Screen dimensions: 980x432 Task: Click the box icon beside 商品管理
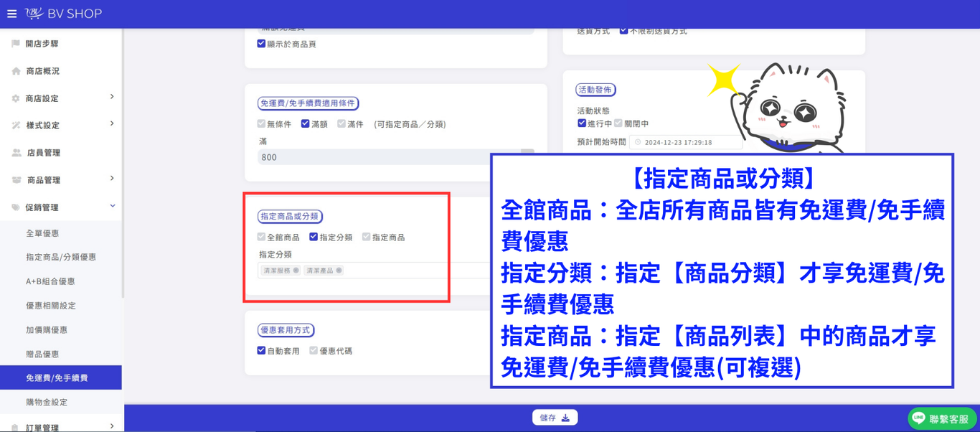coord(16,180)
